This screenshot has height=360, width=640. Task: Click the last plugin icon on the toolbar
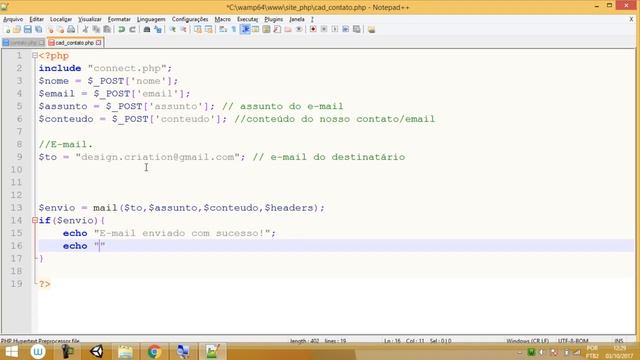(x=371, y=29)
